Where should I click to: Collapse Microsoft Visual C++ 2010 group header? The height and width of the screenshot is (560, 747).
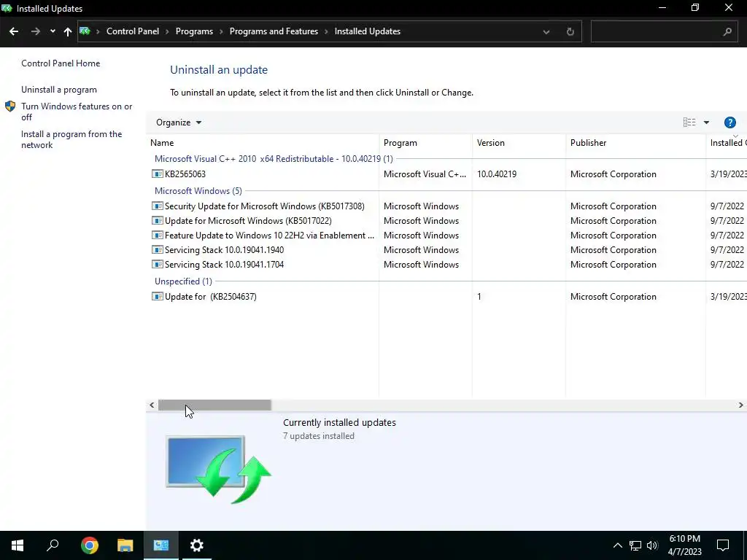(x=274, y=158)
